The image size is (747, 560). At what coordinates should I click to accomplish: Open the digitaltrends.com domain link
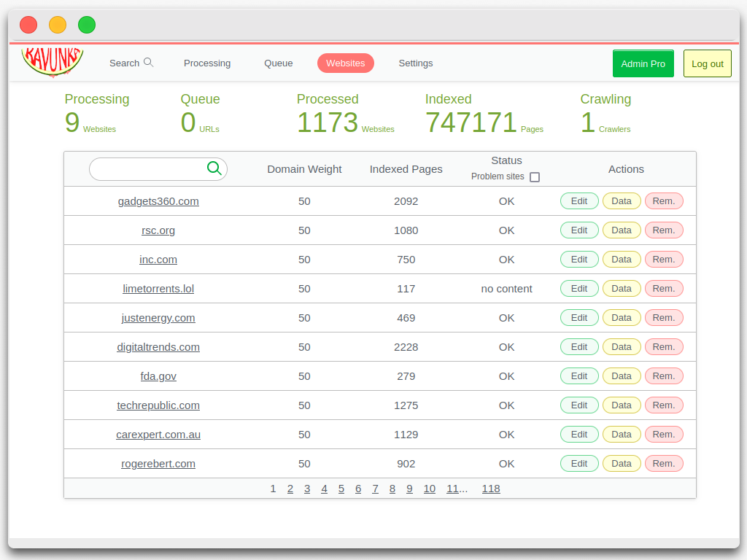[158, 347]
